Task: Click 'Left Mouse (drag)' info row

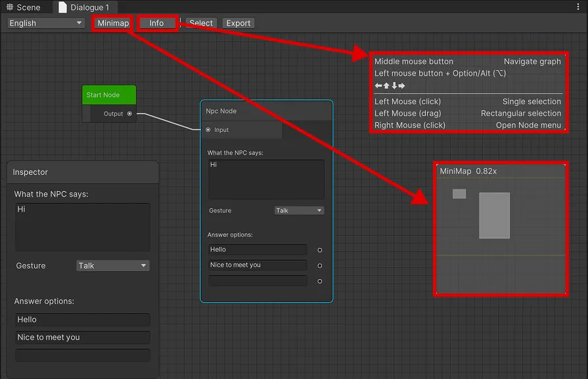Action: pyautogui.click(x=407, y=113)
